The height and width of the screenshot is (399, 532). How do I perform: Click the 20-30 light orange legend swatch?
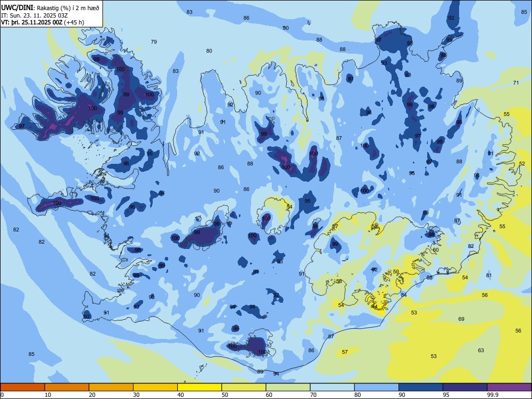(x=111, y=387)
